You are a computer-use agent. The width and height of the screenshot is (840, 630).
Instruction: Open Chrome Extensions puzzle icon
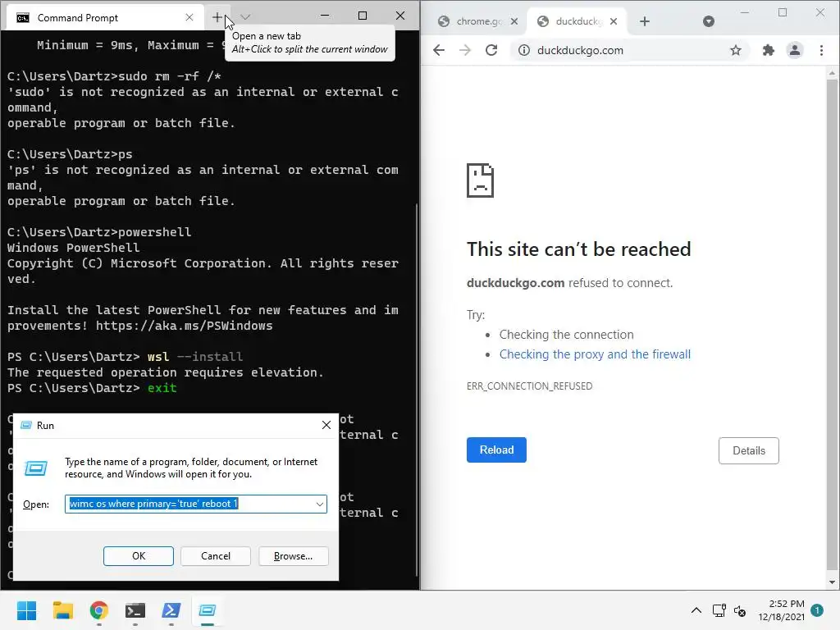768,50
